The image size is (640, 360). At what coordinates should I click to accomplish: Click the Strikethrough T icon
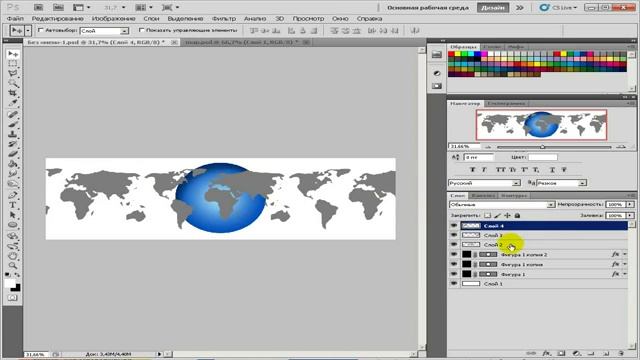click(x=564, y=169)
